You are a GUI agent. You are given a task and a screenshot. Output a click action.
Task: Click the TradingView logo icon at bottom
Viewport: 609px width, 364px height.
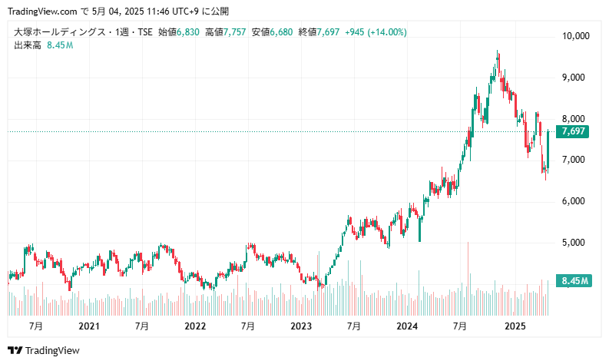[15, 350]
